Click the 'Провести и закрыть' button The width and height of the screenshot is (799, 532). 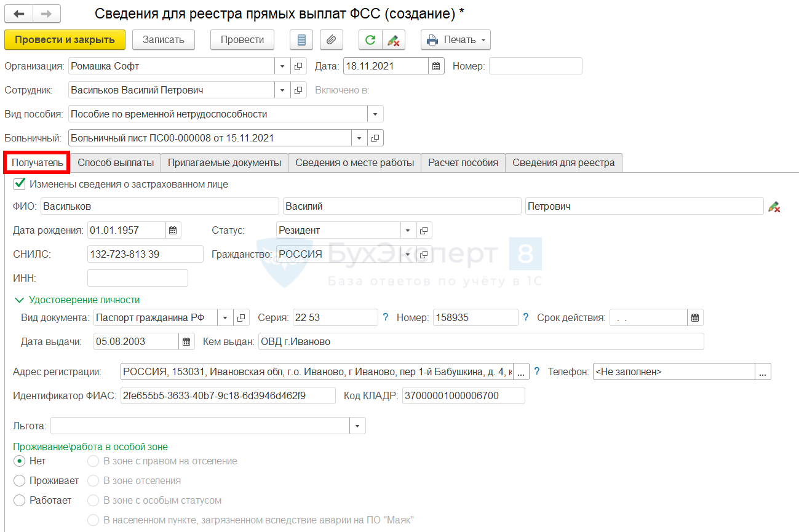65,40
